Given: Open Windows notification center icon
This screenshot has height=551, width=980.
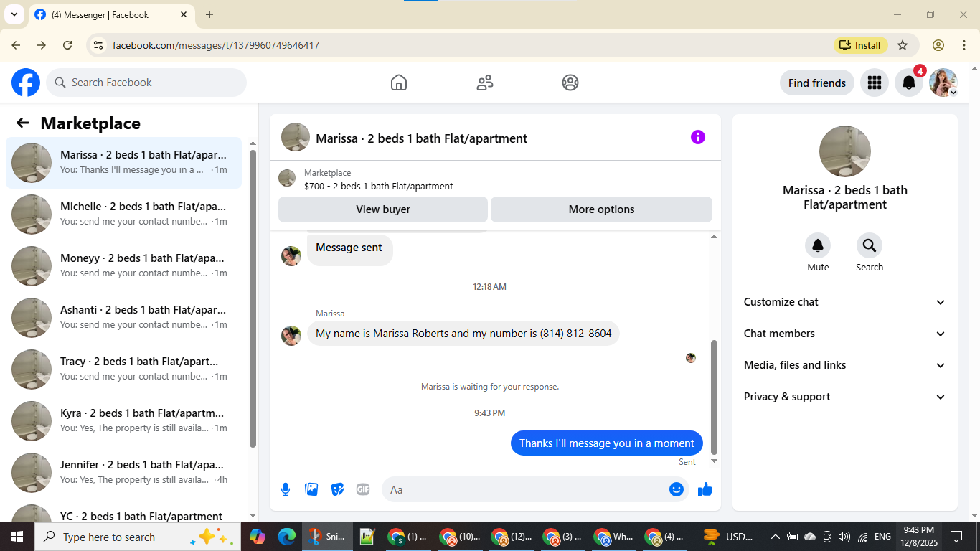Looking at the screenshot, I should [956, 537].
